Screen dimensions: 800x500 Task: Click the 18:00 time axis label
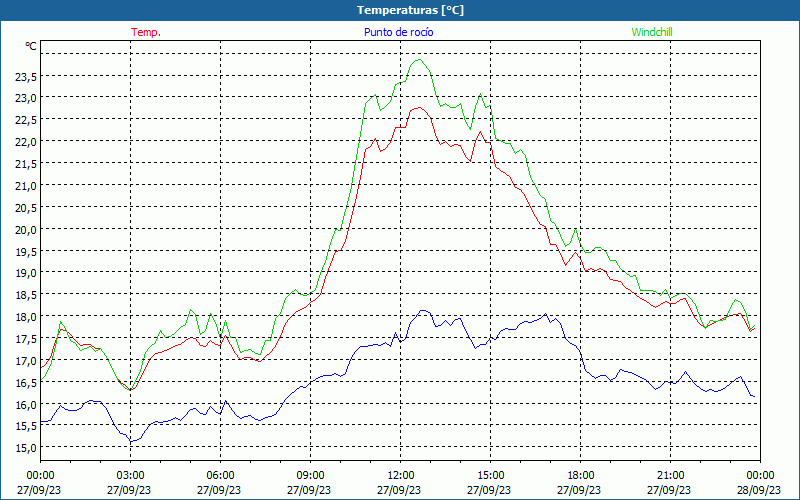(x=580, y=476)
